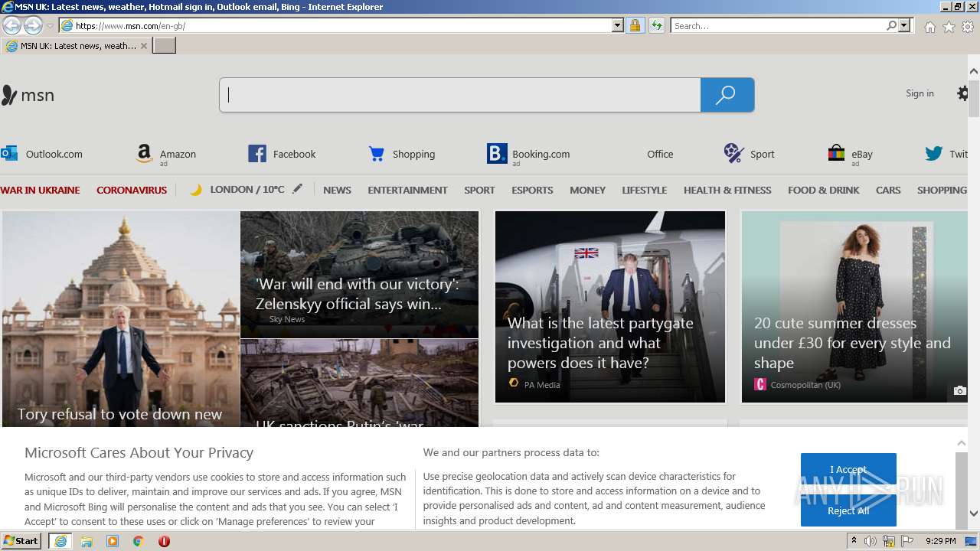Open NEWS menu item
Viewport: 980px width, 551px height.
coord(337,190)
